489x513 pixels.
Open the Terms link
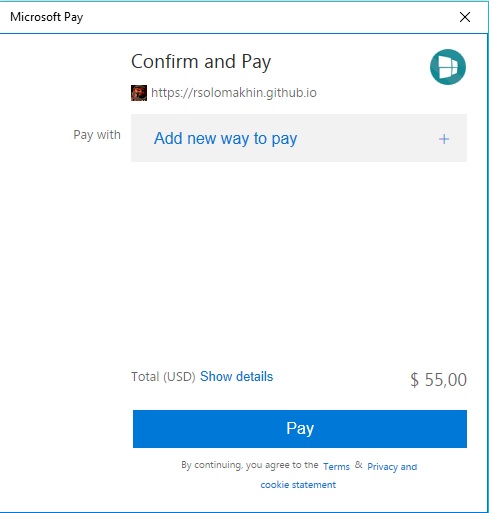click(336, 466)
